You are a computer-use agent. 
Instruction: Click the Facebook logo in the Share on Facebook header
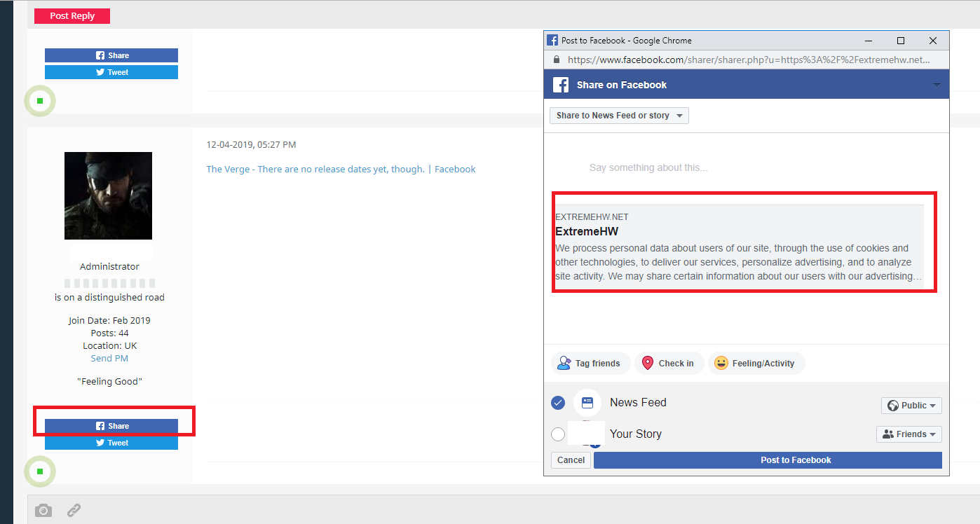click(x=561, y=85)
